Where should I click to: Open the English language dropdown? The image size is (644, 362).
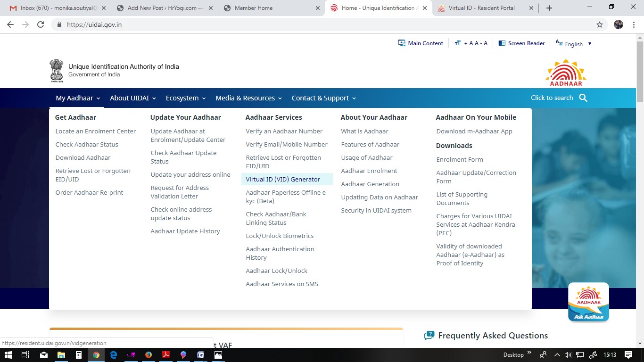point(573,43)
